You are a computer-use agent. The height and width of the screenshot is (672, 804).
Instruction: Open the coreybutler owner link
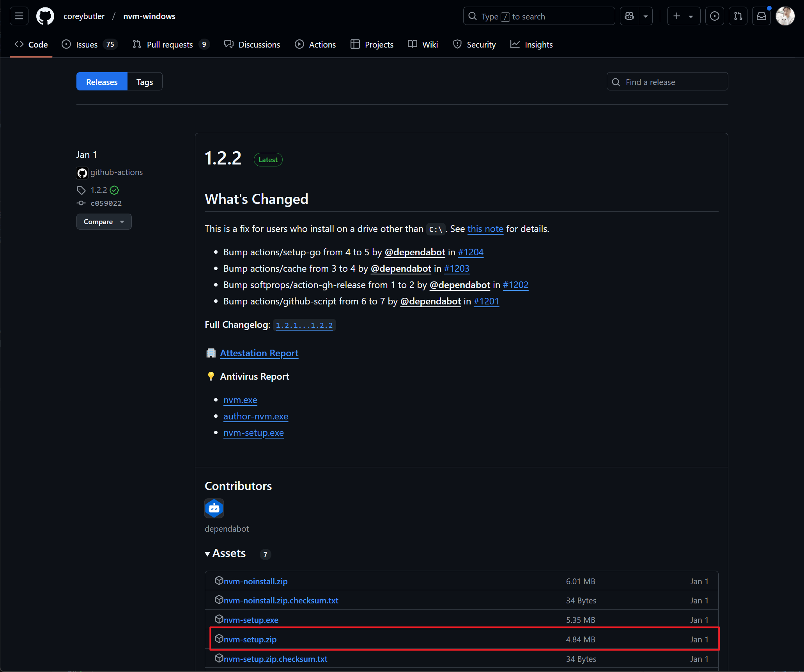[84, 16]
